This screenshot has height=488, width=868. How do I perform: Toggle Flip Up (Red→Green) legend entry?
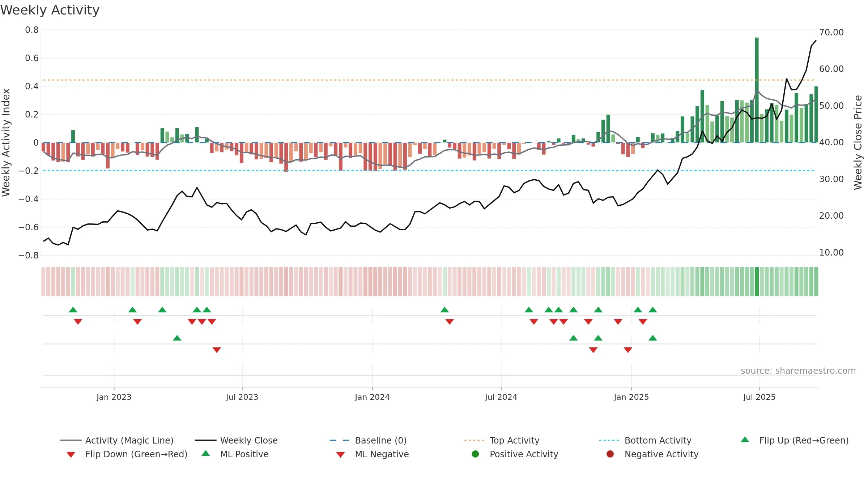click(794, 440)
